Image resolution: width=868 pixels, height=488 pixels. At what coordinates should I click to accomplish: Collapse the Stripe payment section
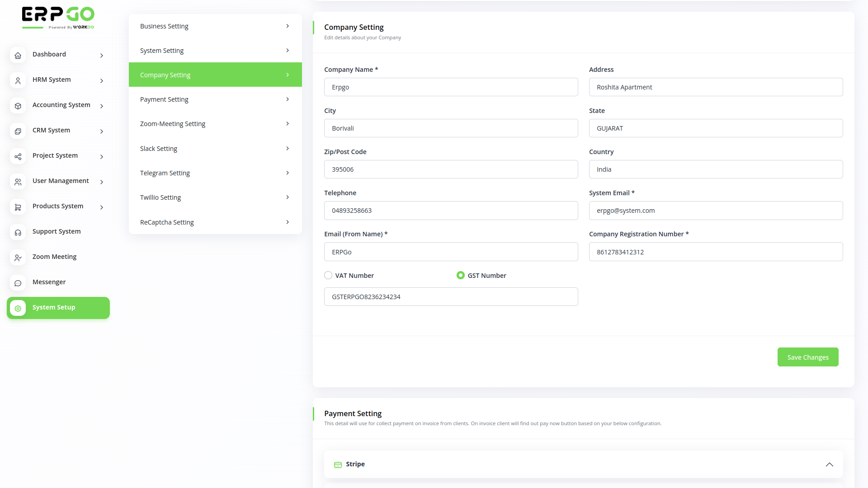click(830, 465)
